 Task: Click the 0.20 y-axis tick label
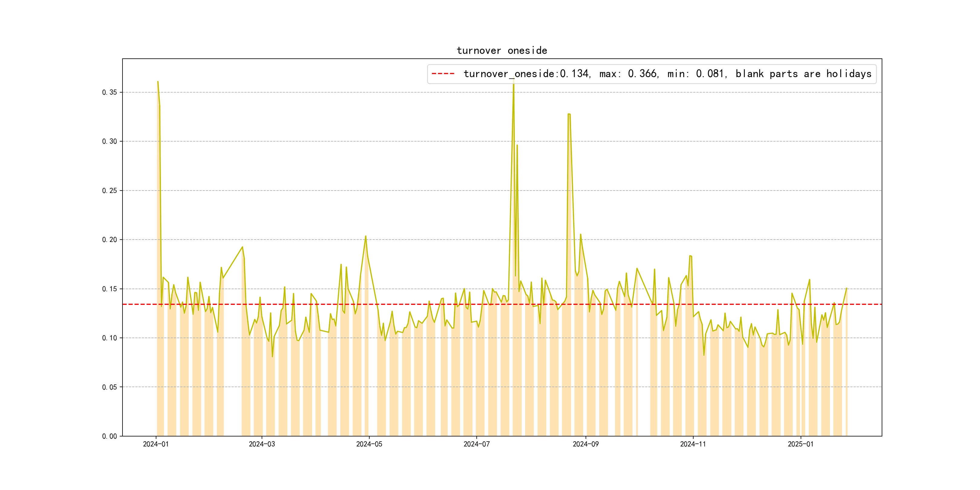pyautogui.click(x=109, y=240)
